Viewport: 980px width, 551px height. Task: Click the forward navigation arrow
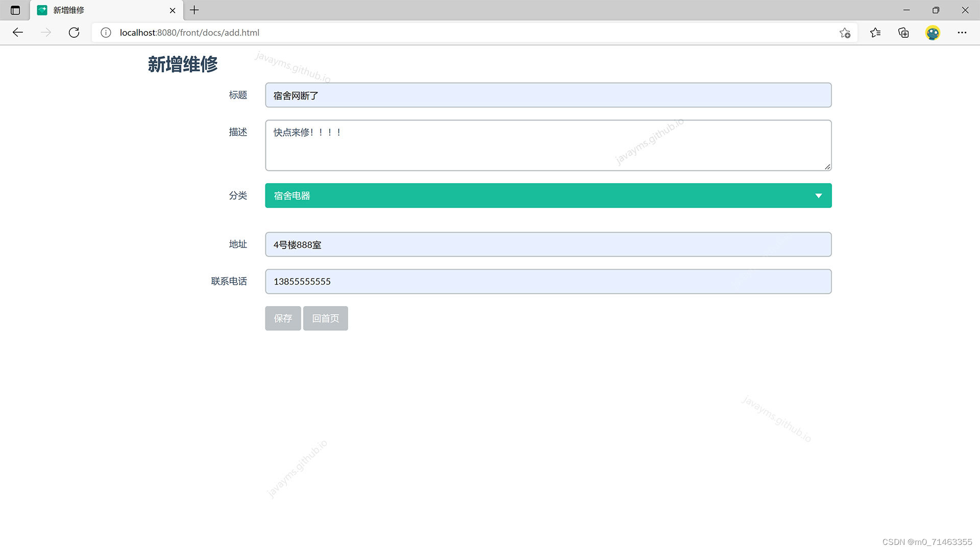[46, 33]
